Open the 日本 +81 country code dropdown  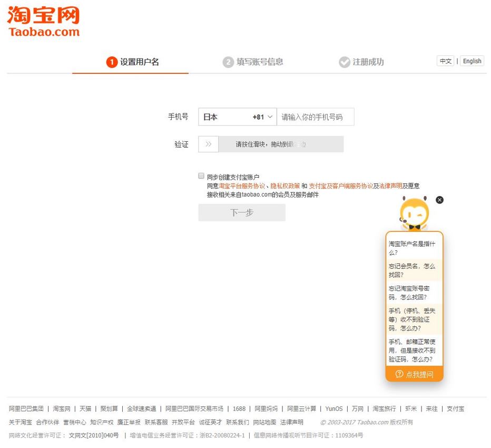pos(238,117)
